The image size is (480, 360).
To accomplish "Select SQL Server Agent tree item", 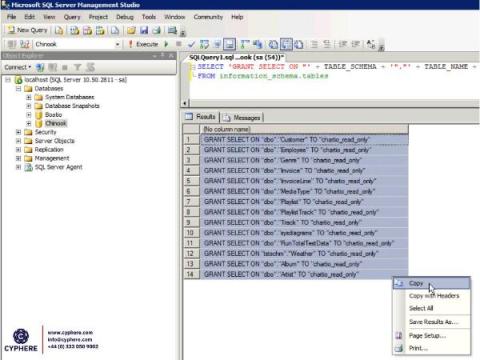I will (x=58, y=167).
